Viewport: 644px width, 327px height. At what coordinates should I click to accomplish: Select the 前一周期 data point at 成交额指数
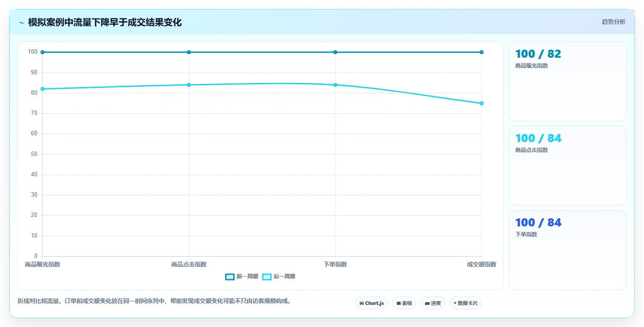pyautogui.click(x=481, y=52)
